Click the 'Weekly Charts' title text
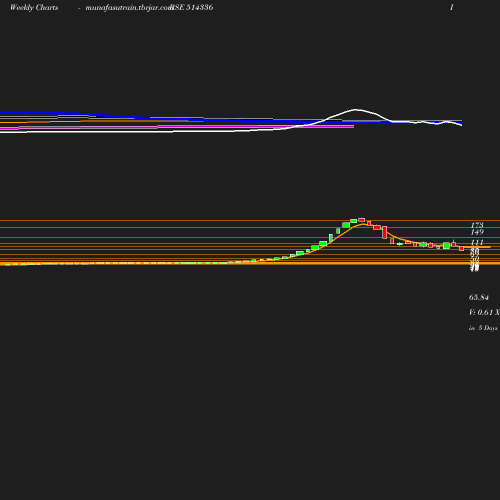The image size is (500, 500). click(x=34, y=8)
